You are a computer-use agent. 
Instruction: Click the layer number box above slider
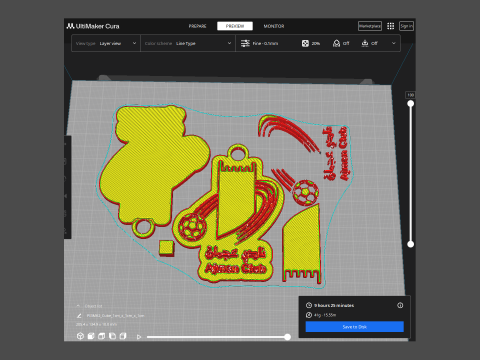coord(410,95)
